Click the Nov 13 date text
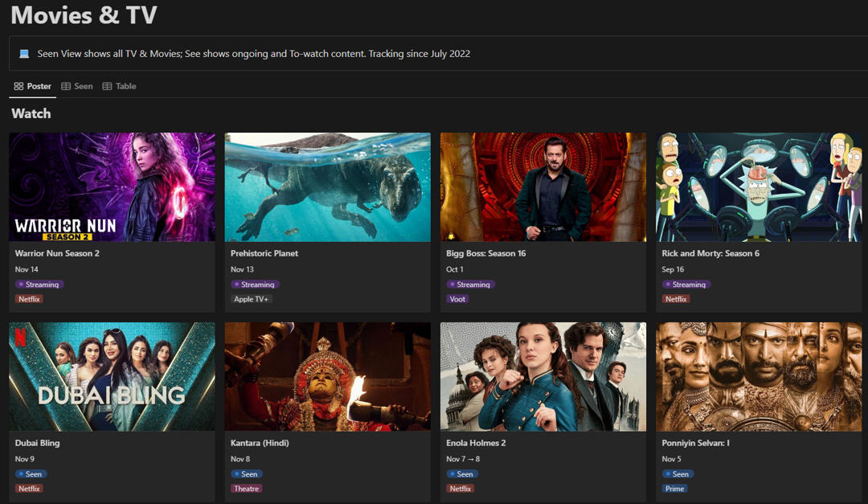Image resolution: width=868 pixels, height=504 pixels. point(242,270)
